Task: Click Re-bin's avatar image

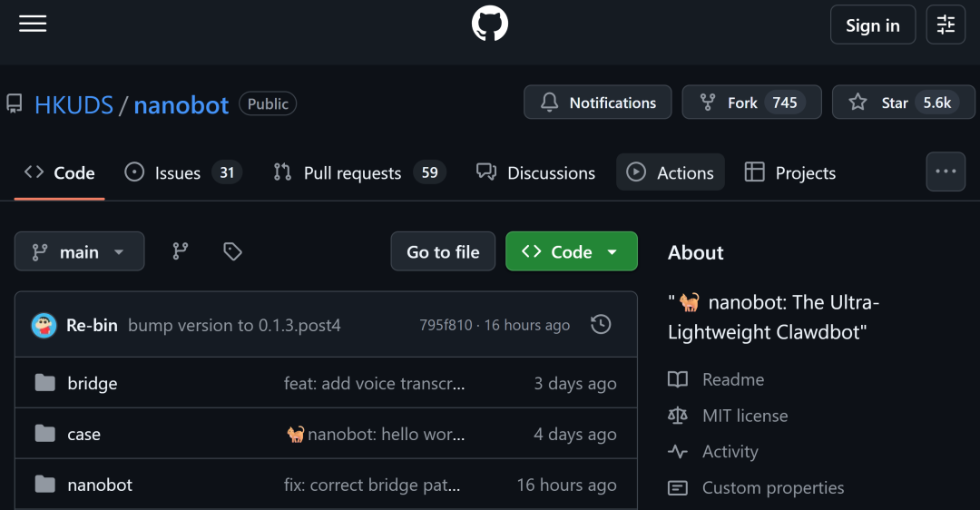Action: click(44, 325)
